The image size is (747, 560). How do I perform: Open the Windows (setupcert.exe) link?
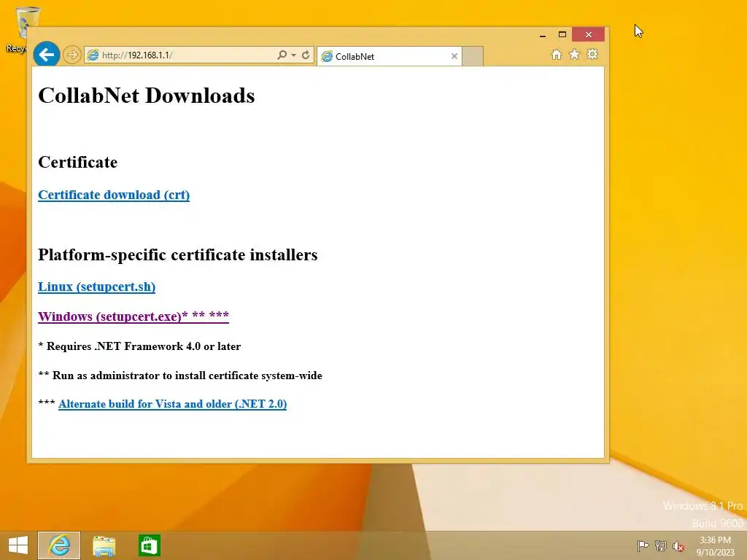133,316
